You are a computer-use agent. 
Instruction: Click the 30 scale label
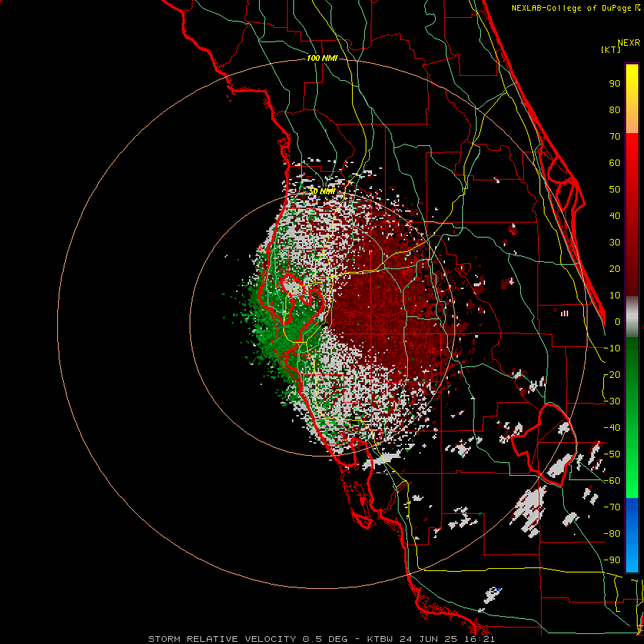[x=615, y=243]
